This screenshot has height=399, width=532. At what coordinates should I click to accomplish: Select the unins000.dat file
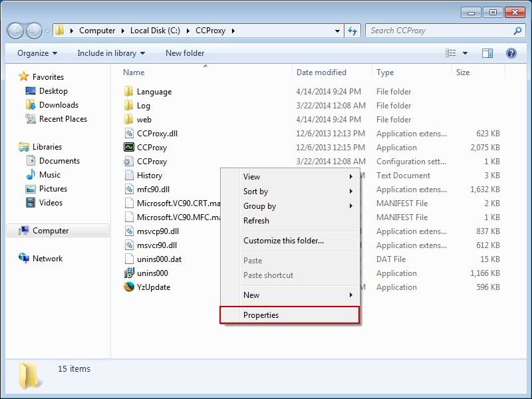[159, 259]
